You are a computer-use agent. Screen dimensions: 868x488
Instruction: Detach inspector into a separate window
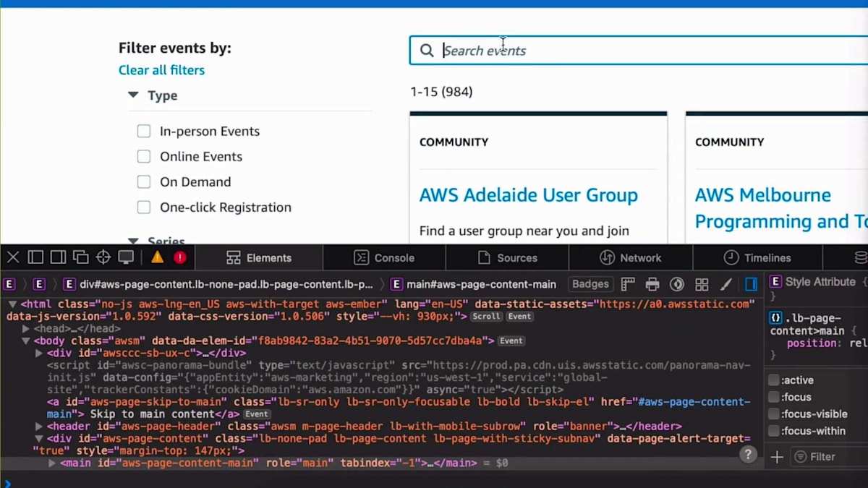click(x=80, y=257)
